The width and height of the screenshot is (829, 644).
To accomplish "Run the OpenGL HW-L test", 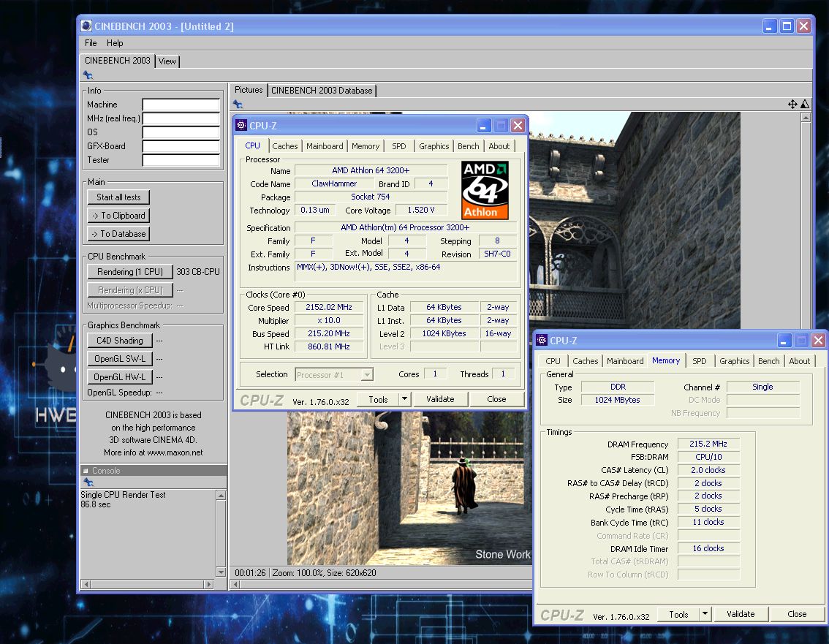I will [x=120, y=377].
